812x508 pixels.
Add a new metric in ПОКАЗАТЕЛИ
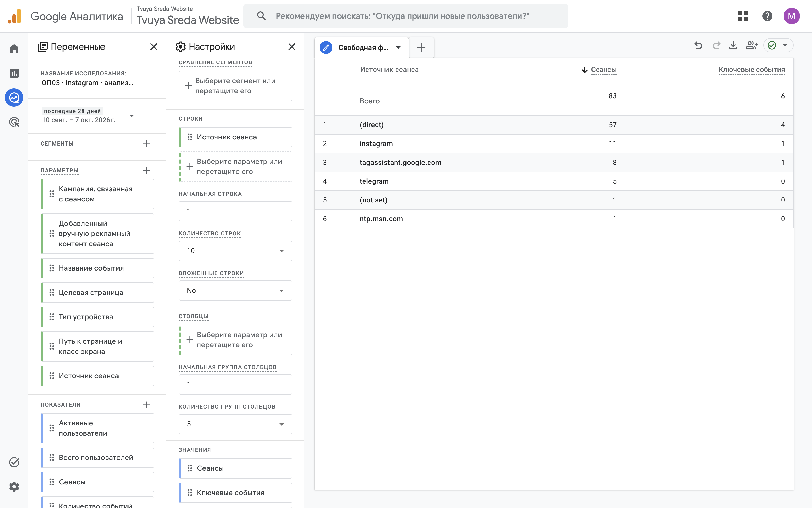point(147,405)
